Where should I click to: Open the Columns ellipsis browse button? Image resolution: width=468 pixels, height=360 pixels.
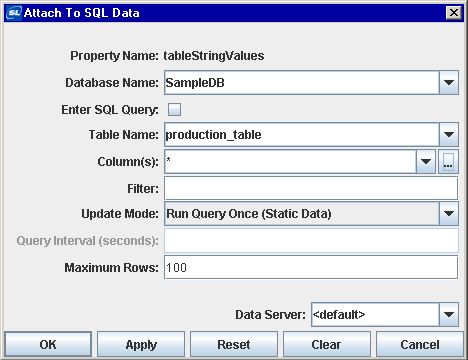point(448,162)
